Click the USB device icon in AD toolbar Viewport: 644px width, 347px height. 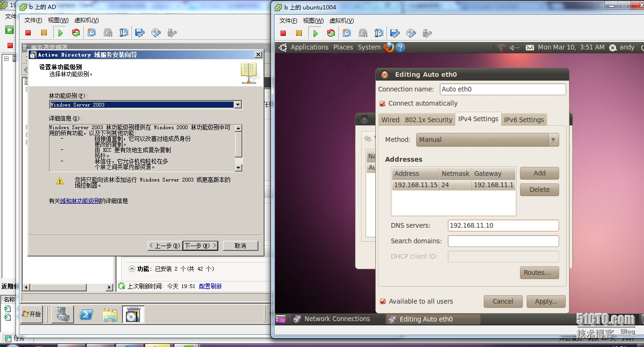click(172, 33)
